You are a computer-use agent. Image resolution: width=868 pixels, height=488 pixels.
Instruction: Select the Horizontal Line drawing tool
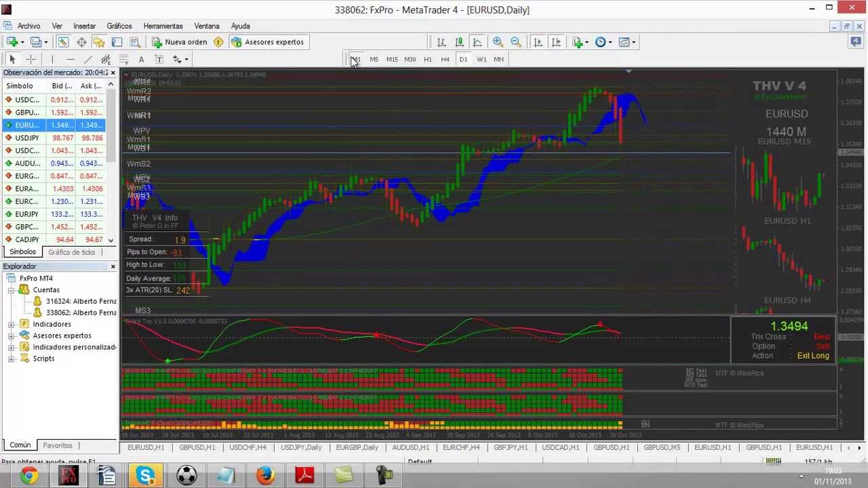pos(71,60)
